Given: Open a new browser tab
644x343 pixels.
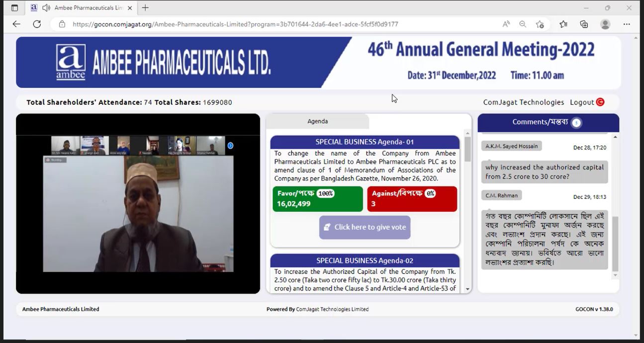Looking at the screenshot, I should pyautogui.click(x=145, y=8).
